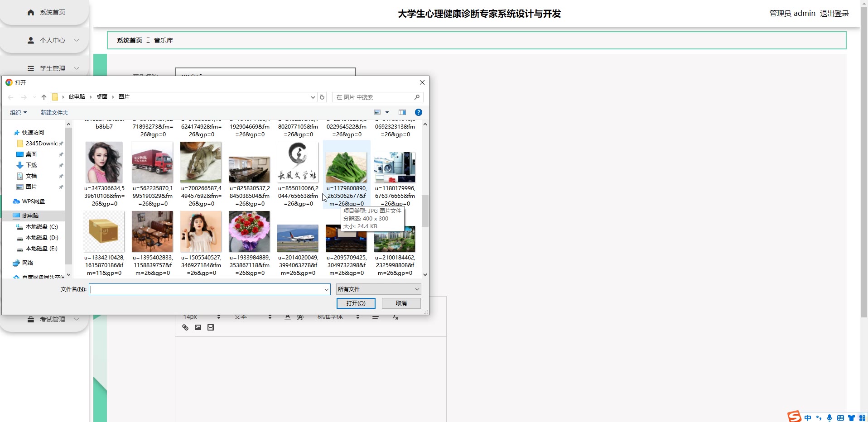The height and width of the screenshot is (422, 868).
Task: Expand the 考试管理 sidebar menu
Action: pyautogui.click(x=44, y=319)
